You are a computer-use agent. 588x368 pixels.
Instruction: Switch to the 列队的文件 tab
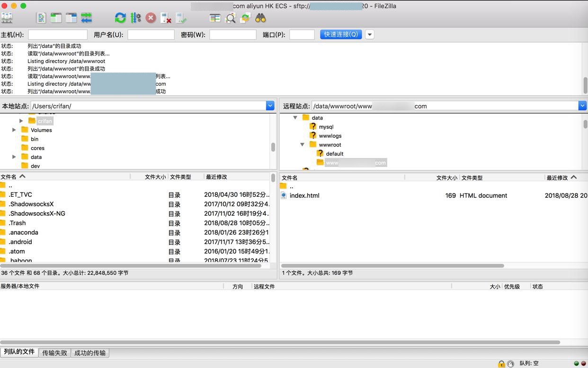[x=19, y=352]
